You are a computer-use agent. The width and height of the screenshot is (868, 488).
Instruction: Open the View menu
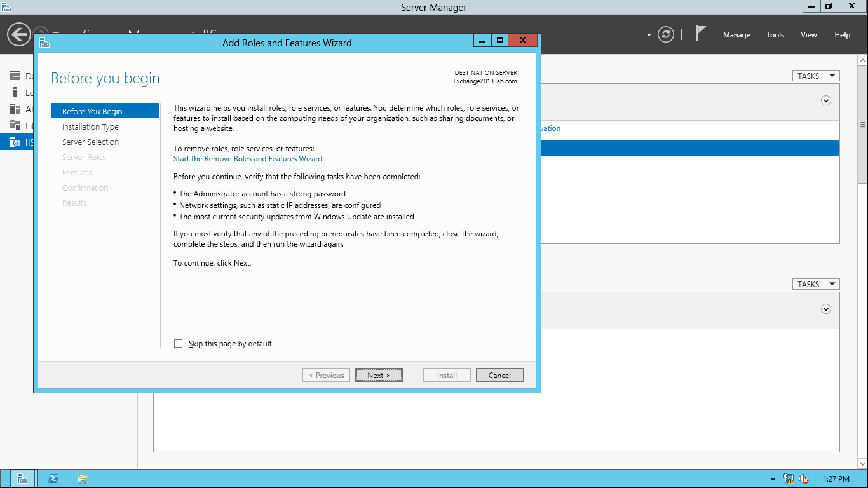tap(808, 35)
